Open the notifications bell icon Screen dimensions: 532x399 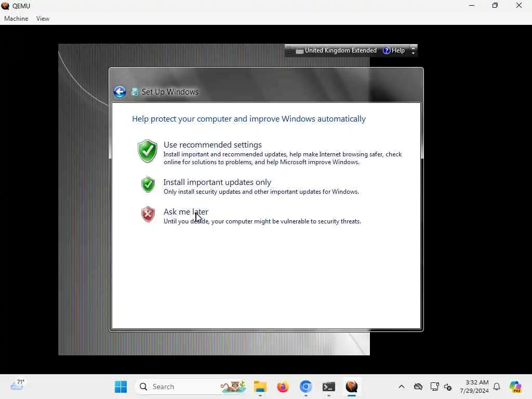(x=497, y=387)
